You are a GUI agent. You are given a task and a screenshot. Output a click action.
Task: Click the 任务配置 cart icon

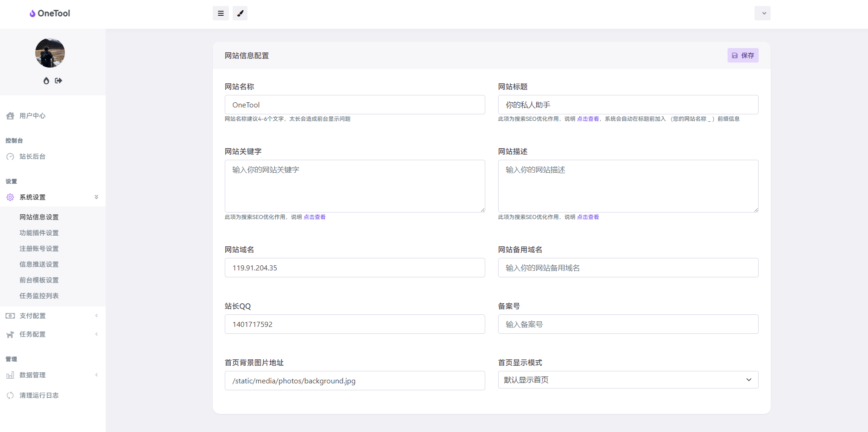[10, 334]
